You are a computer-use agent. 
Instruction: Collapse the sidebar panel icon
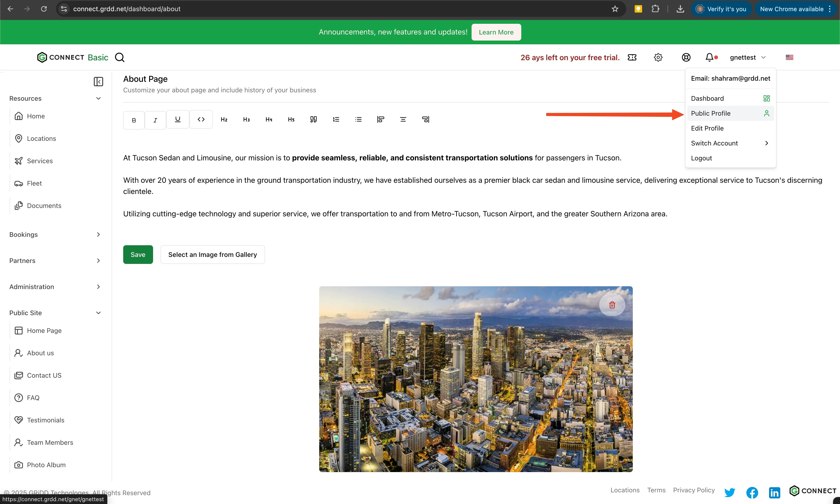(x=98, y=82)
